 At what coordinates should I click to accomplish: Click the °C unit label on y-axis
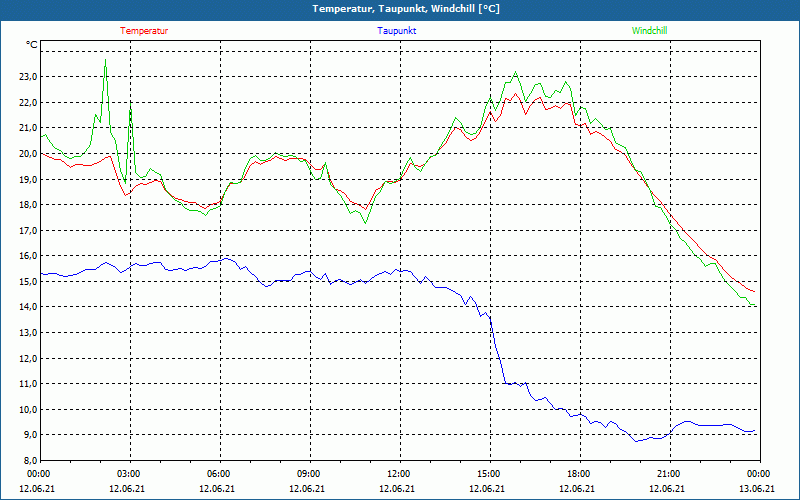pos(32,45)
